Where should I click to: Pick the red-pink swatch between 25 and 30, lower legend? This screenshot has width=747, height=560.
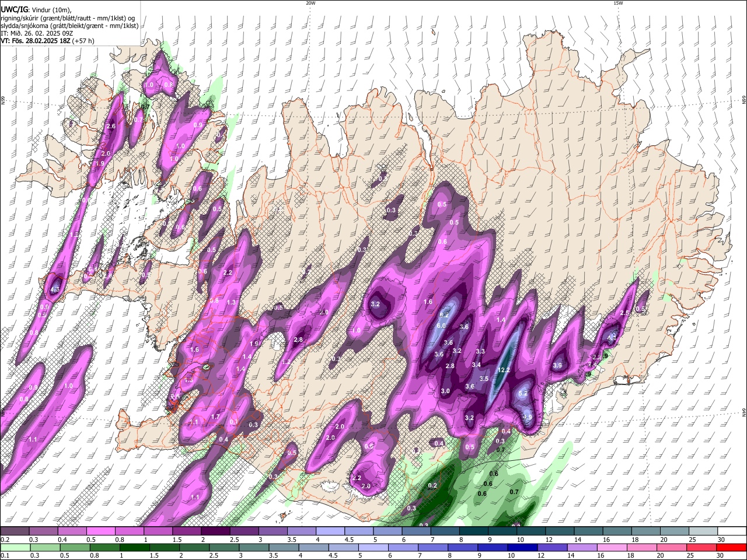[703, 548]
